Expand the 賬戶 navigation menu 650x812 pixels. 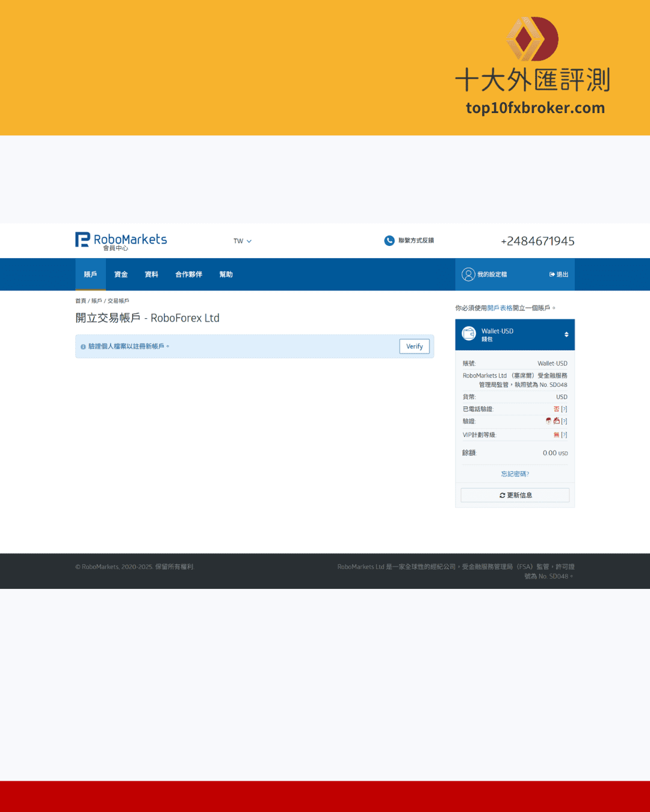90,274
